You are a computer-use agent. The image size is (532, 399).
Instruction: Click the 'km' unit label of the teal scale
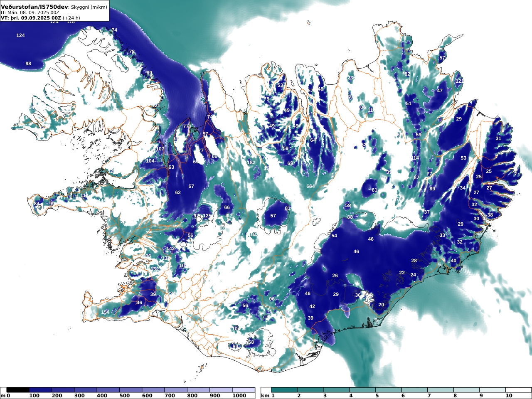tap(265, 396)
